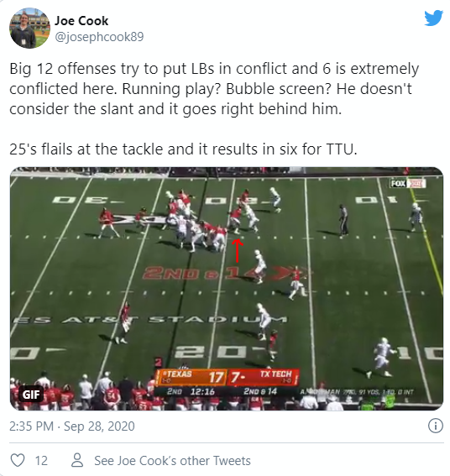Viewport: 450px width, 476px height.
Task: Click the GIF badge on the video
Action: 31,395
